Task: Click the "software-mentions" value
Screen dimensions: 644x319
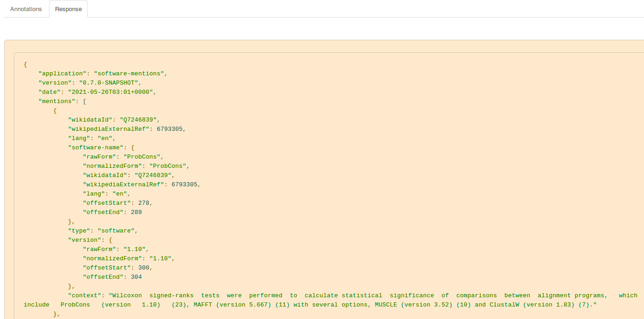Action: (x=129, y=74)
